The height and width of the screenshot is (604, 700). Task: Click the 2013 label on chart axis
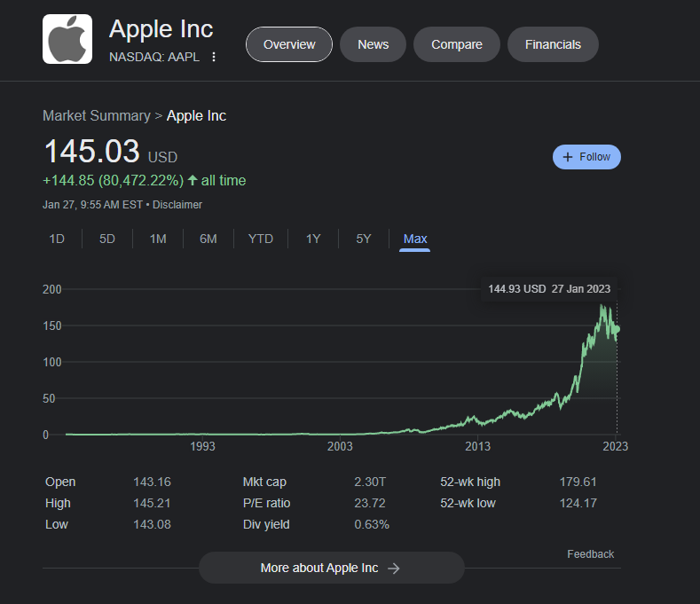pos(477,446)
